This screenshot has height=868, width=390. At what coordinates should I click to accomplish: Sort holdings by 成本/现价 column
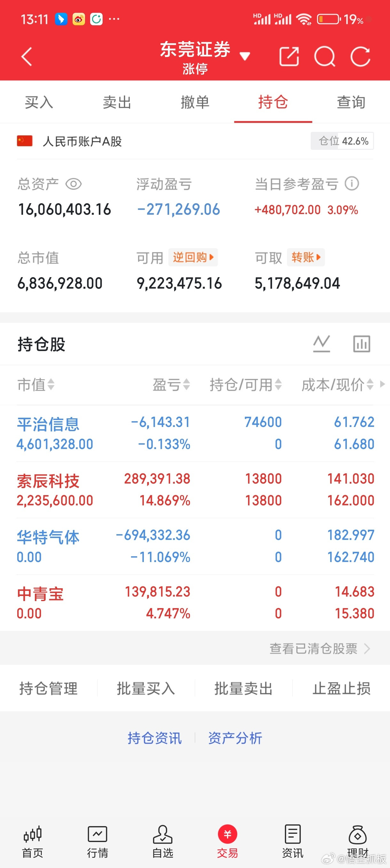(338, 384)
